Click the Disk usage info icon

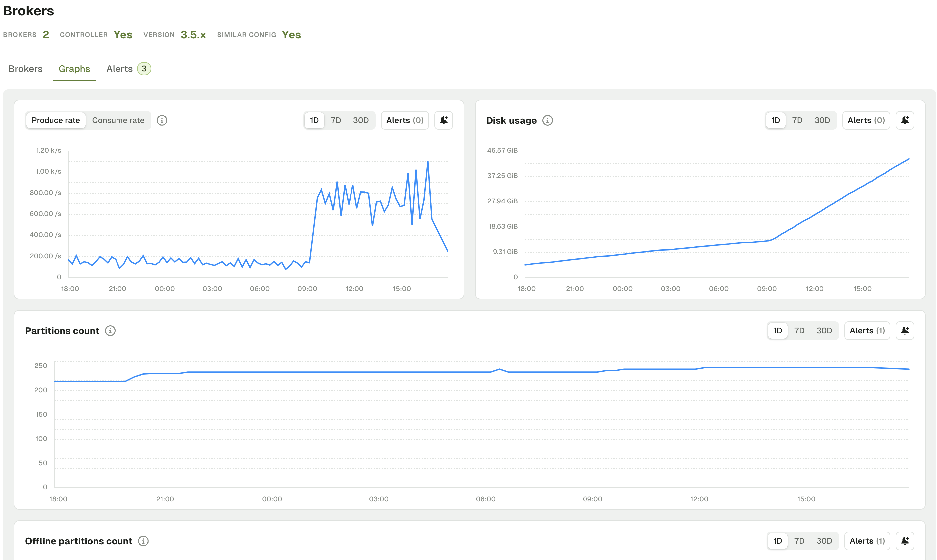(547, 120)
